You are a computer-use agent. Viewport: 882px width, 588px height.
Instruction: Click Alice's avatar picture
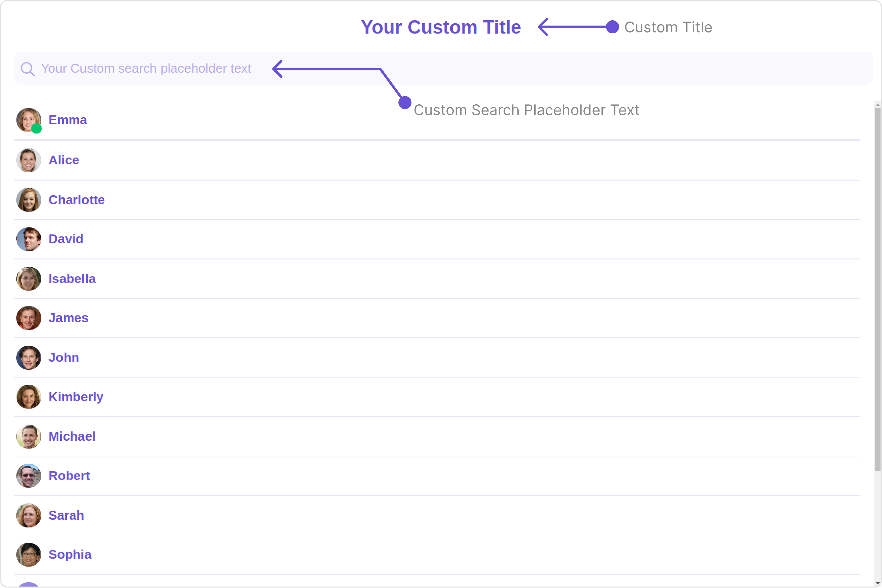point(28,160)
